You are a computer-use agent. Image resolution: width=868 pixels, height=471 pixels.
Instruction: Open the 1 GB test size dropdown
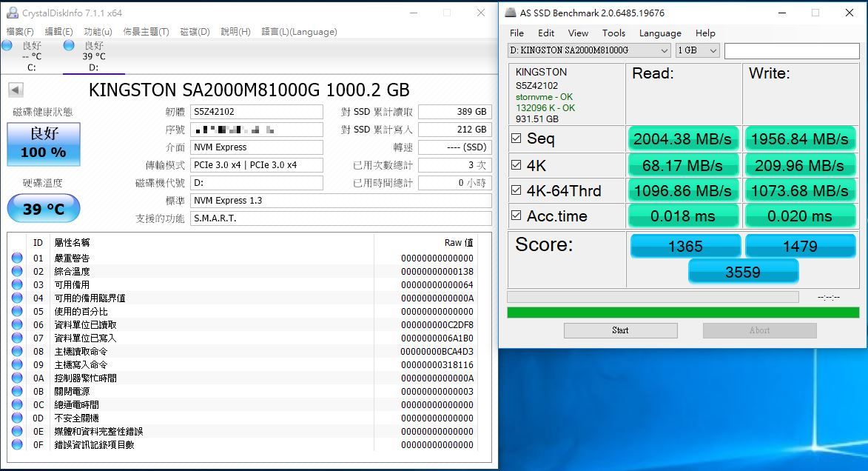click(698, 50)
